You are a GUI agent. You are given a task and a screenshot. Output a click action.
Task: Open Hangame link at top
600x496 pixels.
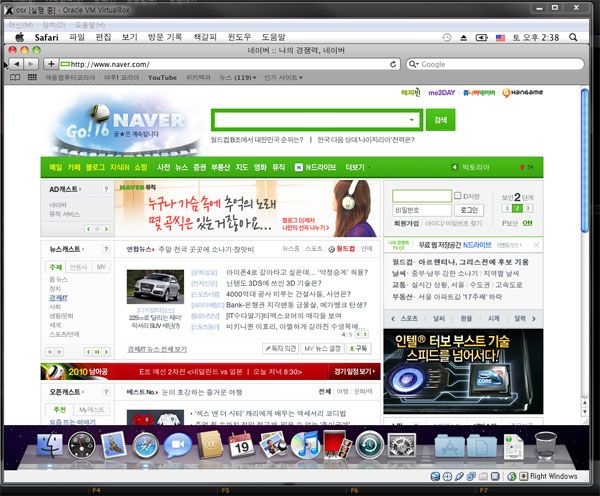522,92
